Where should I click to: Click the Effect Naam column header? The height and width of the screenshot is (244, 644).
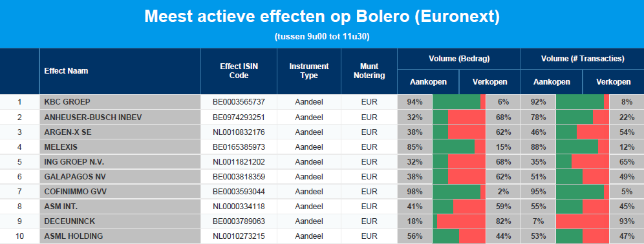(66, 70)
